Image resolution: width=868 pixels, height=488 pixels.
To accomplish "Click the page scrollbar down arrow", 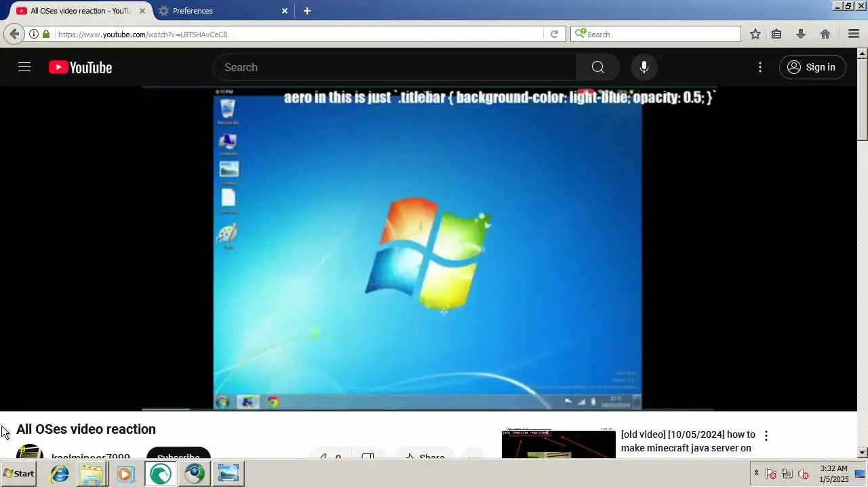I will pos(863,452).
